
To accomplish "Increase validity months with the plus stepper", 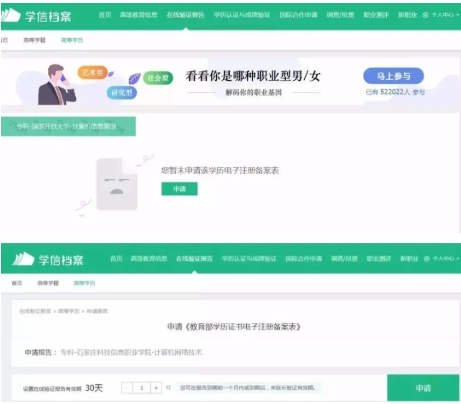I will point(156,388).
